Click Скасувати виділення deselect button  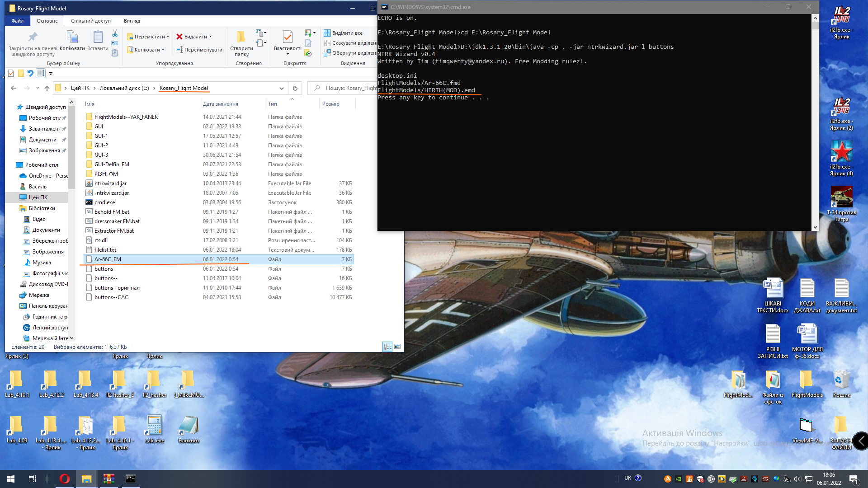point(350,43)
